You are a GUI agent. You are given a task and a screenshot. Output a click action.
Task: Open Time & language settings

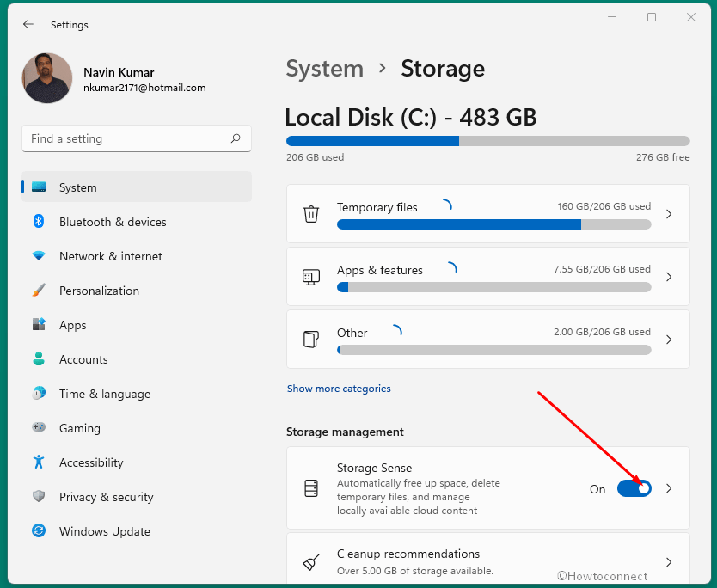point(137,393)
